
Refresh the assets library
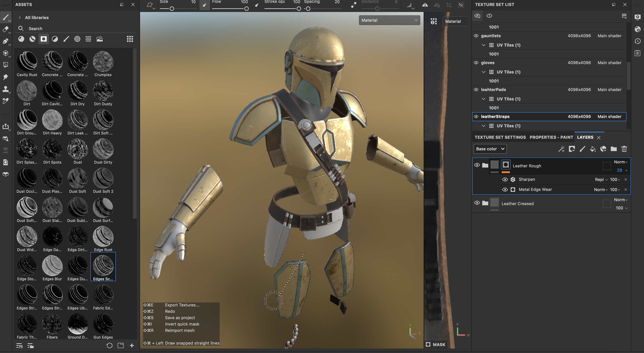(109, 346)
